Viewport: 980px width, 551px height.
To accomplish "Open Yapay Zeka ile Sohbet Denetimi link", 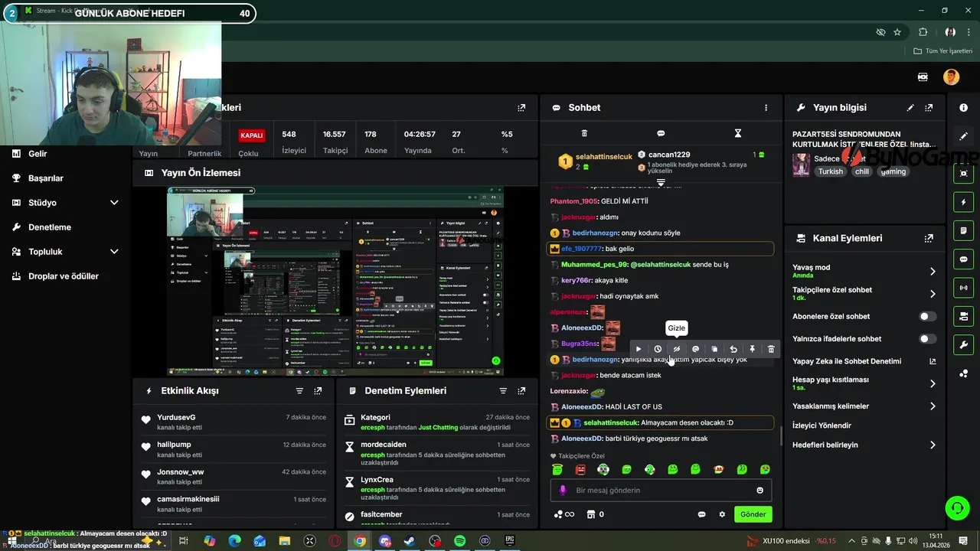I will point(864,361).
